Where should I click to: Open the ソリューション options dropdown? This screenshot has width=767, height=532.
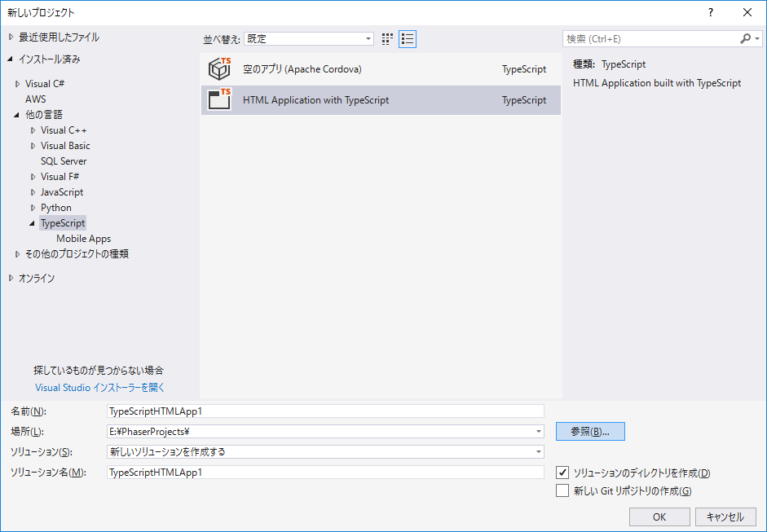[x=539, y=451]
